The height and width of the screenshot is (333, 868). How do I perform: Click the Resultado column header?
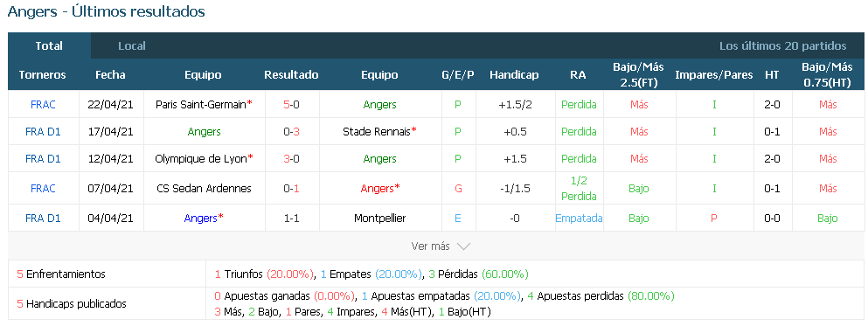coord(292,75)
